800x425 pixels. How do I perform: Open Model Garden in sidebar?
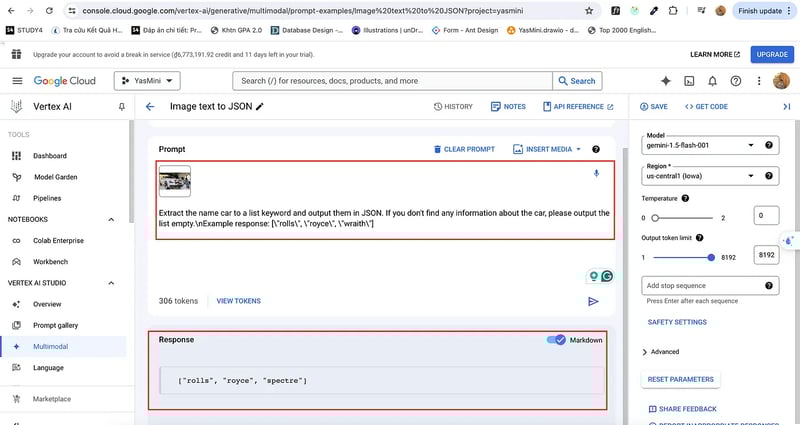click(56, 177)
